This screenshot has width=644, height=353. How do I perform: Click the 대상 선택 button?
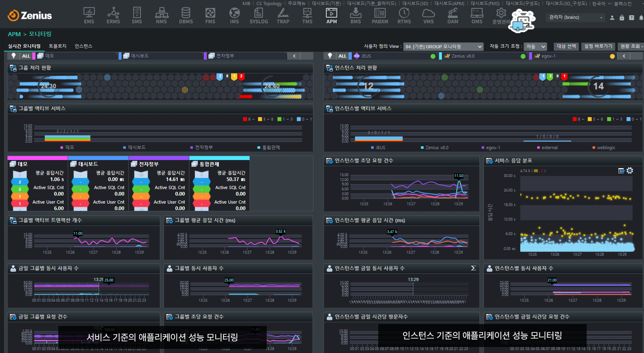(566, 46)
